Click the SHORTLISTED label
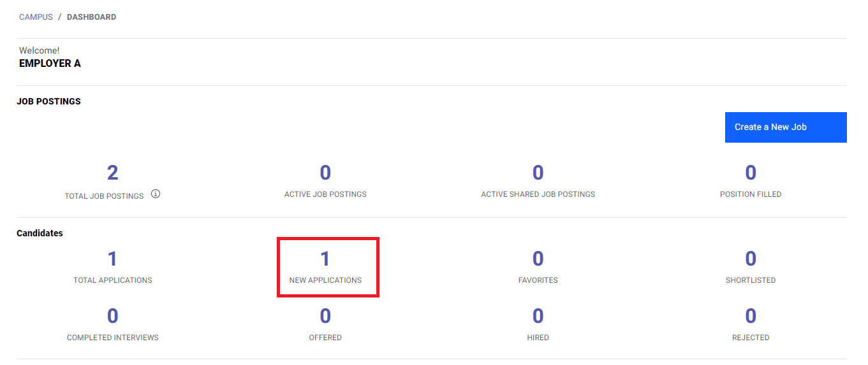 pos(751,280)
